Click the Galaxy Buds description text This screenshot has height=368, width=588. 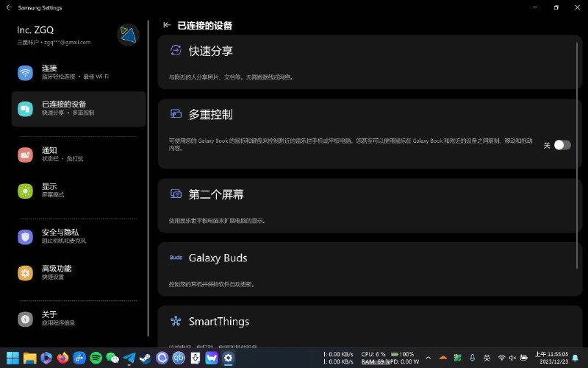click(x=212, y=284)
